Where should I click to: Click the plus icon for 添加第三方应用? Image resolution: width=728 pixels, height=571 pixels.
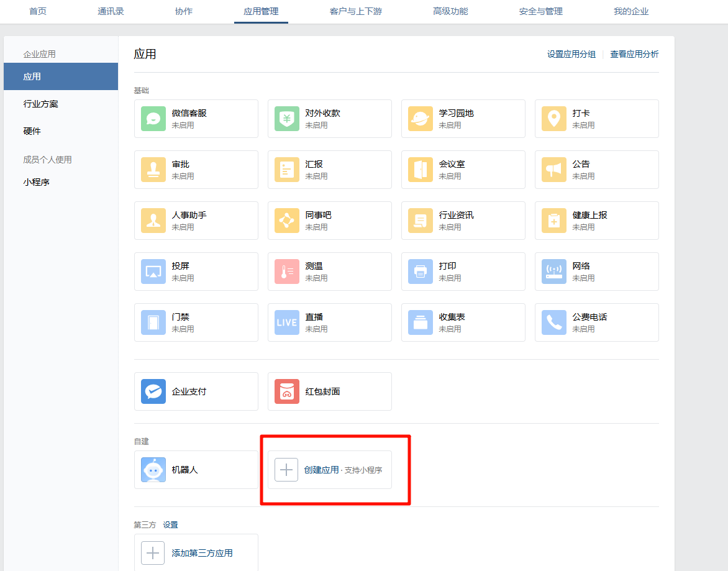153,553
